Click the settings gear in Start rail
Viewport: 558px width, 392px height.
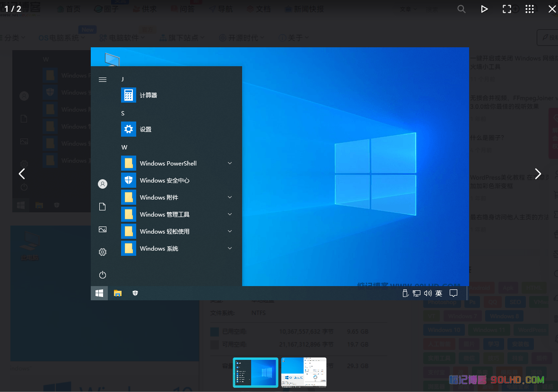[x=103, y=252]
